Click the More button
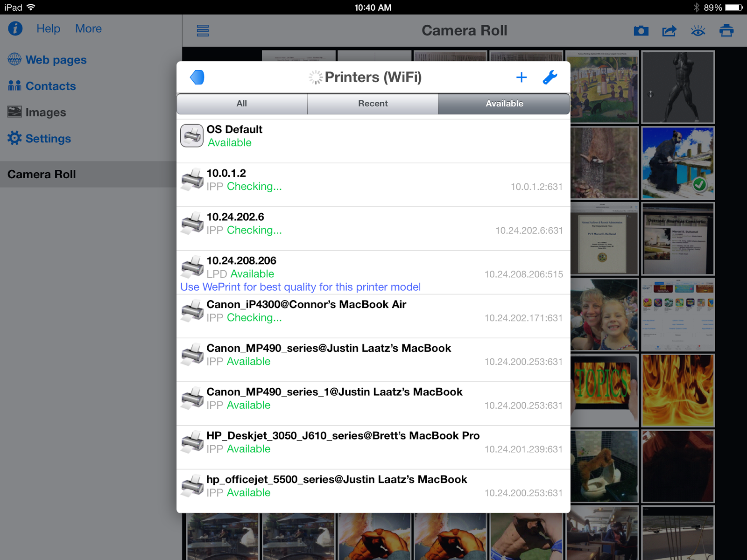Viewport: 747px width, 560px height. click(x=88, y=28)
